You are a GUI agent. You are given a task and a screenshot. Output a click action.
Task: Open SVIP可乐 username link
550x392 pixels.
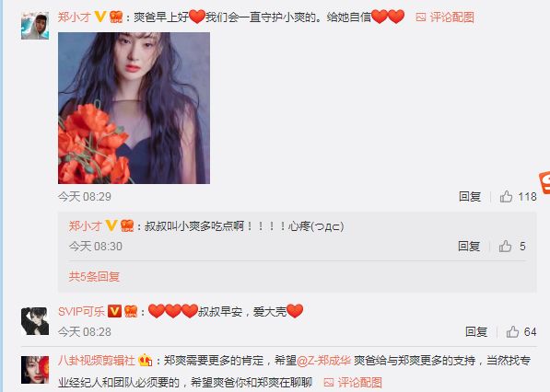81,311
